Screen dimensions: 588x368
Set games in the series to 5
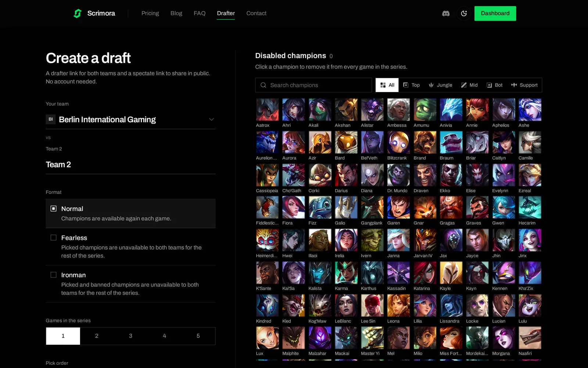pyautogui.click(x=198, y=336)
